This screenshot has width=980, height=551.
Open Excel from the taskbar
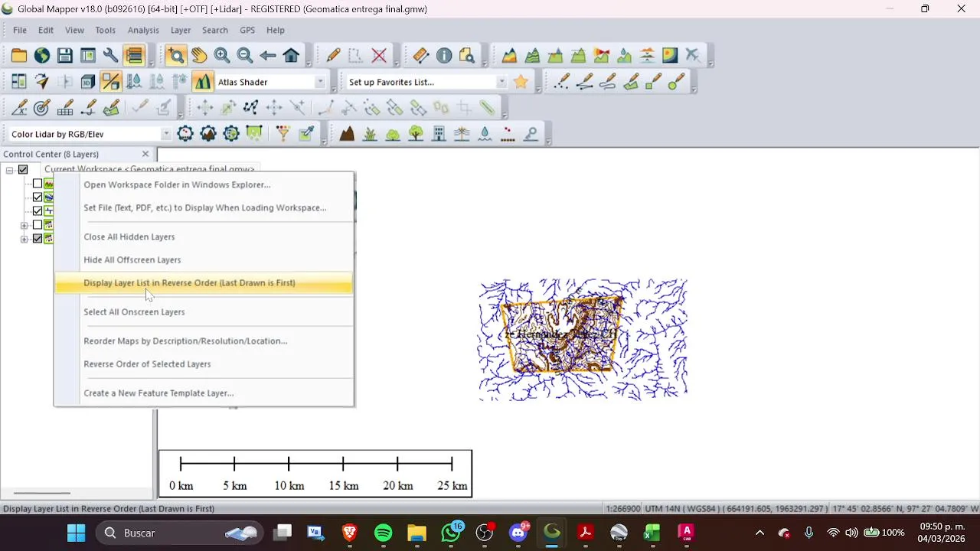(652, 533)
